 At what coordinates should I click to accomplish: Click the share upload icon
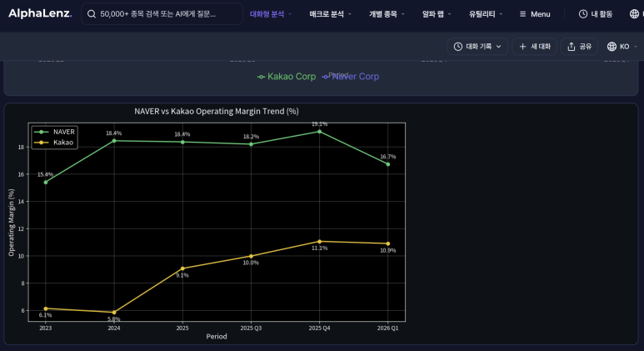572,47
